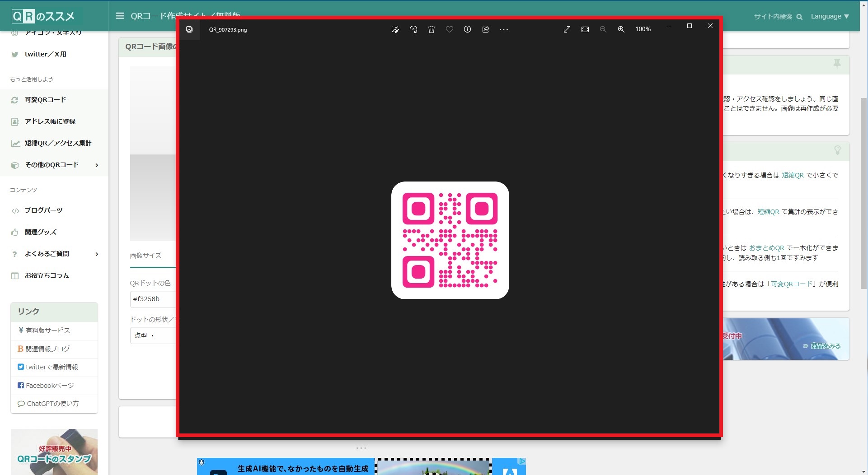The width and height of the screenshot is (868, 475).
Task: Zoom out with the magnifier minus icon
Action: pyautogui.click(x=603, y=29)
